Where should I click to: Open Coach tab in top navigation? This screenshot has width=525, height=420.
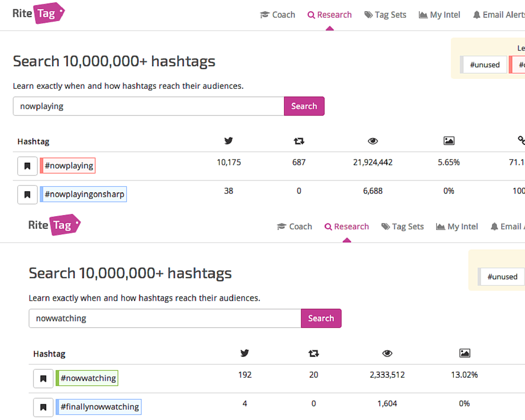[278, 15]
